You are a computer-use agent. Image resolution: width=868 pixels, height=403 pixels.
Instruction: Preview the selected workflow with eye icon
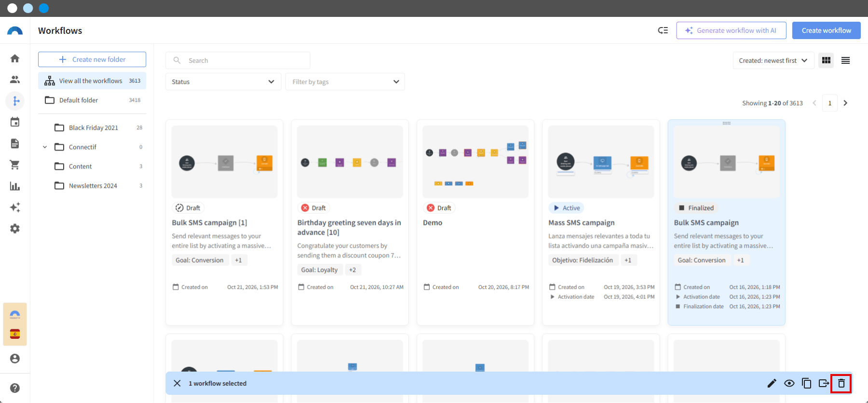point(789,383)
